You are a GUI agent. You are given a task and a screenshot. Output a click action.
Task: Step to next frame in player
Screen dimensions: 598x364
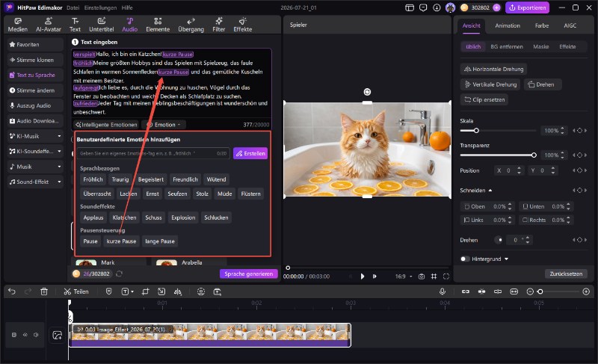(374, 277)
